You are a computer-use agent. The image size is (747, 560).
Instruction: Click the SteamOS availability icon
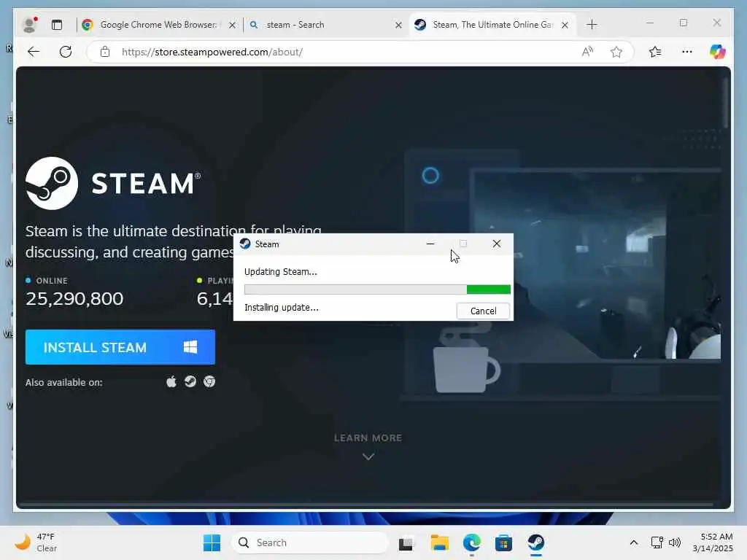[190, 381]
